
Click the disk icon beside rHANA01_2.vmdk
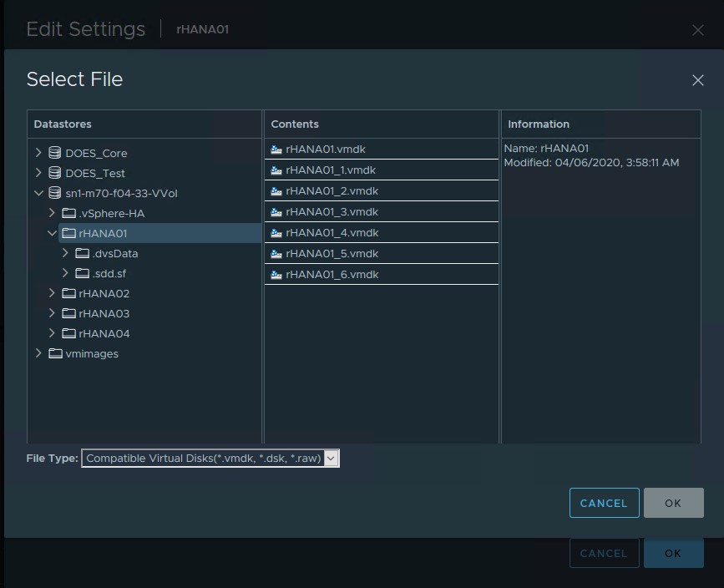[x=276, y=190]
